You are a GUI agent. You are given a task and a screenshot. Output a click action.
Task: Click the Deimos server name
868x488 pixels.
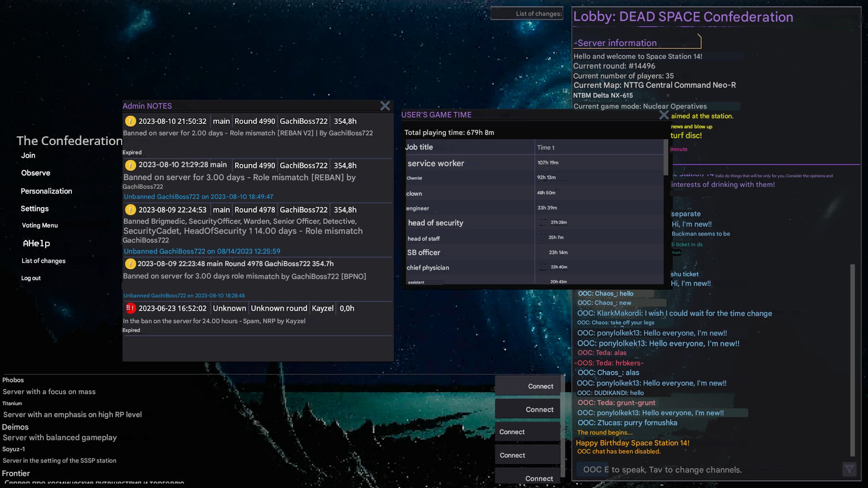15,427
